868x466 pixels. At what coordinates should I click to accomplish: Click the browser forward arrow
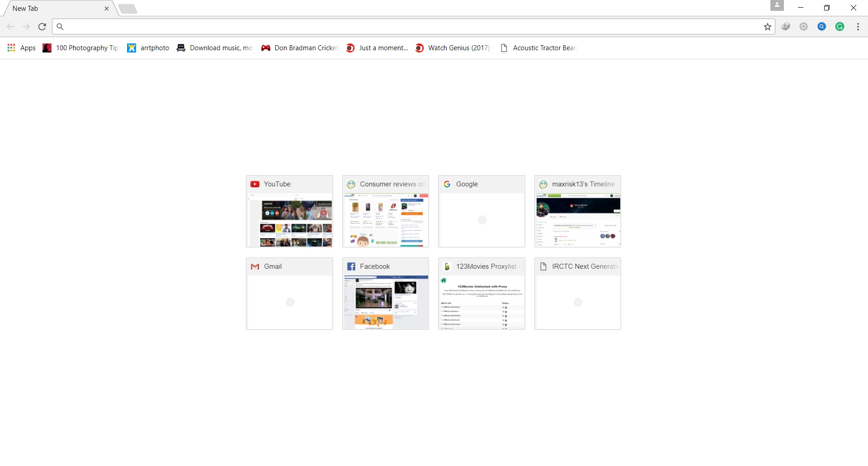click(26, 27)
